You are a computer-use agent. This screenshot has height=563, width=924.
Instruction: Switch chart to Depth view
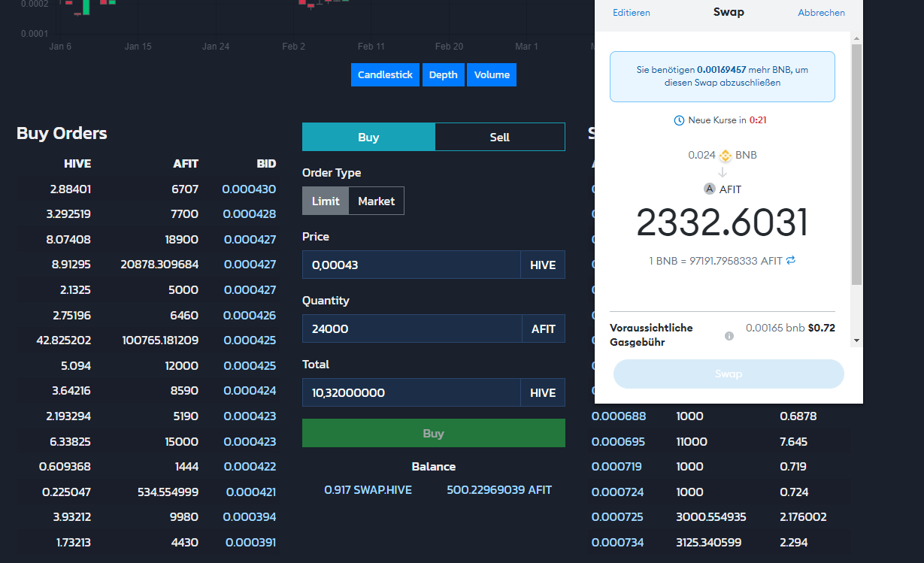coord(443,74)
